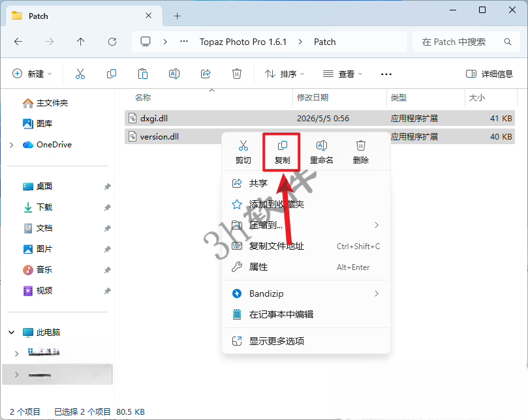
Task: Choose 属性 from the context menu
Action: [305, 267]
